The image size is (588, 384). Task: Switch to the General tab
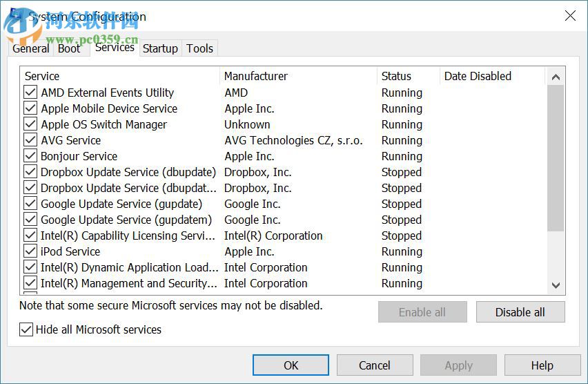point(31,48)
